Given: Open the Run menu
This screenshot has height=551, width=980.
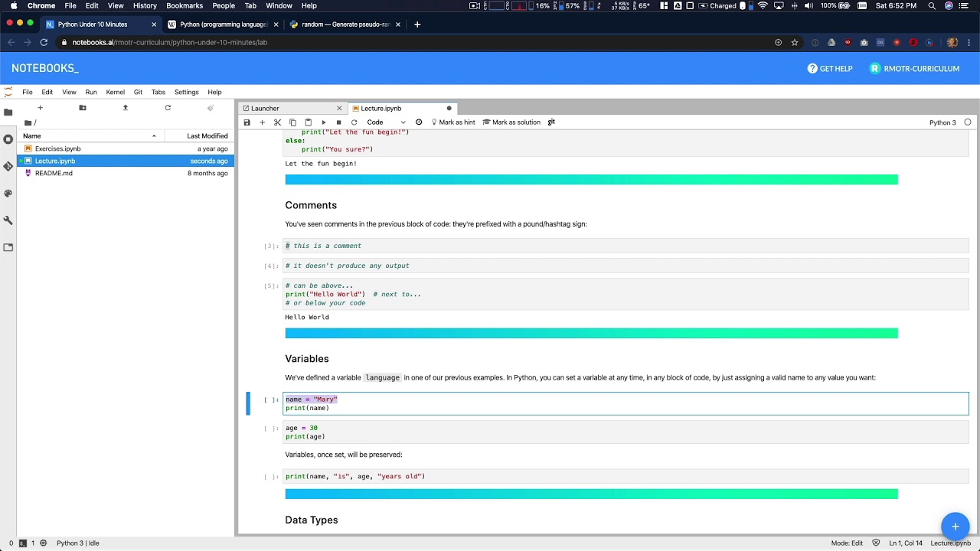Looking at the screenshot, I should [91, 92].
